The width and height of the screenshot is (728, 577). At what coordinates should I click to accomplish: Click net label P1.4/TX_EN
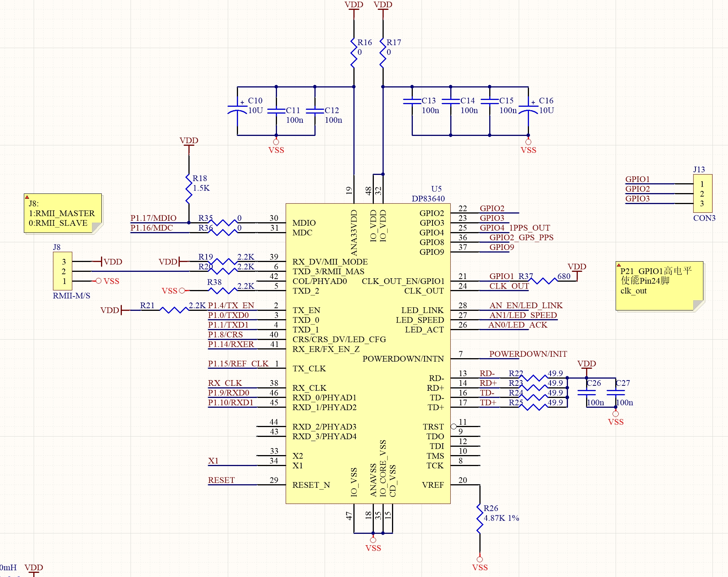(231, 306)
